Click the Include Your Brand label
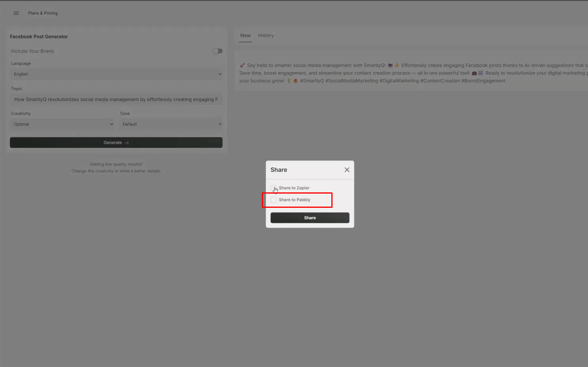Screen dimensions: 588x367 tap(32, 51)
